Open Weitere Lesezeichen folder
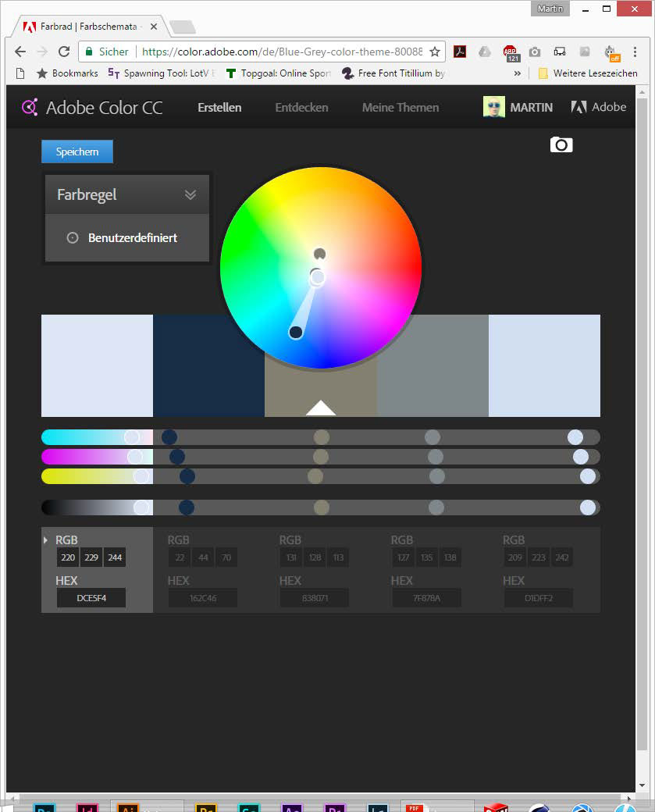 [x=588, y=73]
